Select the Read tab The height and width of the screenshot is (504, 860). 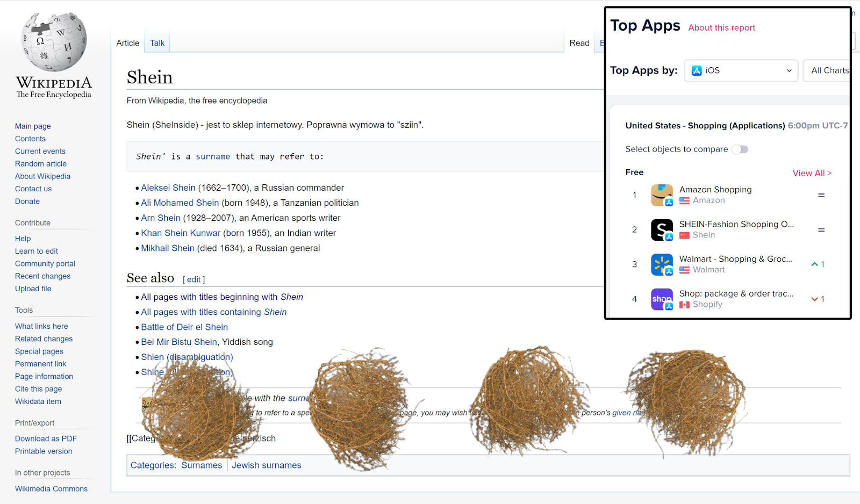point(579,43)
